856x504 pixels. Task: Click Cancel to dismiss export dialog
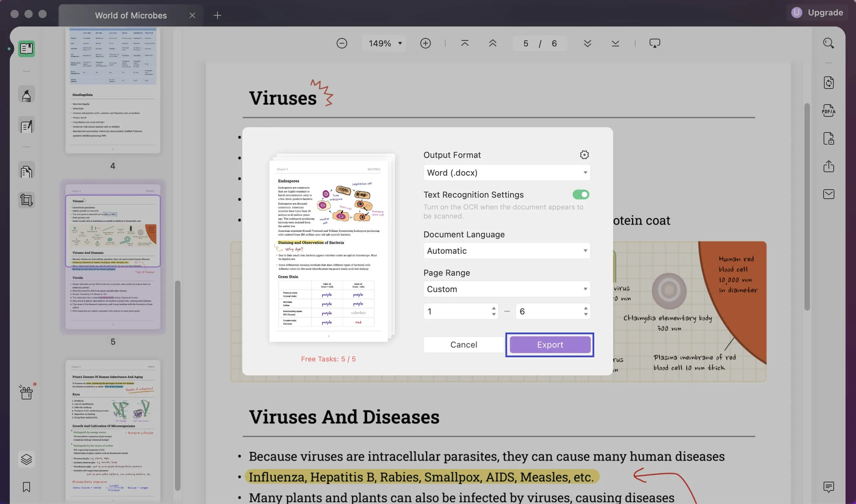point(464,344)
